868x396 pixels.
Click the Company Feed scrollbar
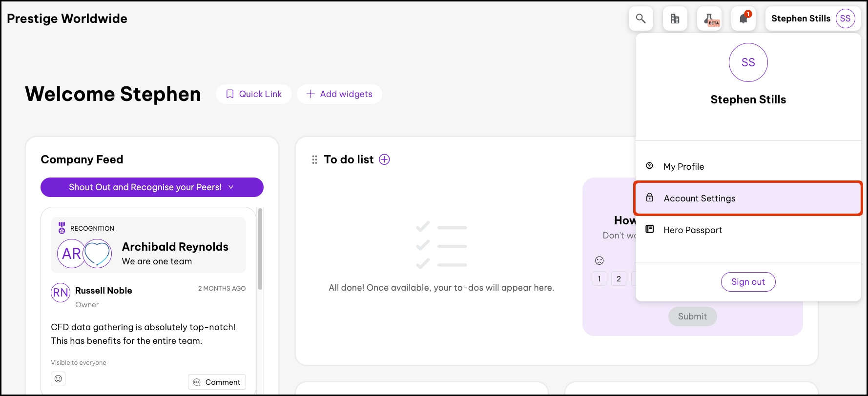pyautogui.click(x=260, y=249)
